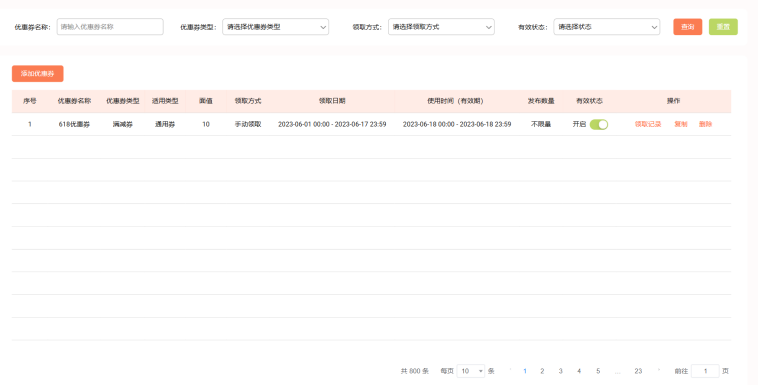
Task: Click the 操作 column header
Action: click(673, 101)
